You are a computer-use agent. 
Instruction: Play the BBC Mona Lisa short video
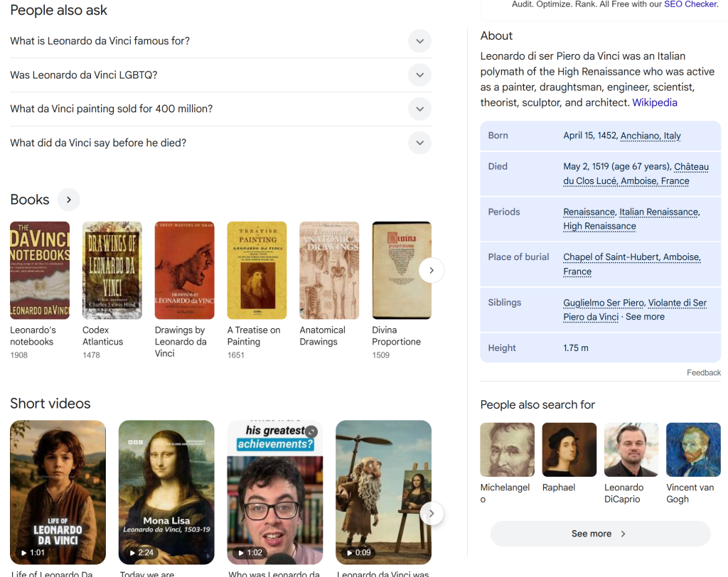[166, 492]
